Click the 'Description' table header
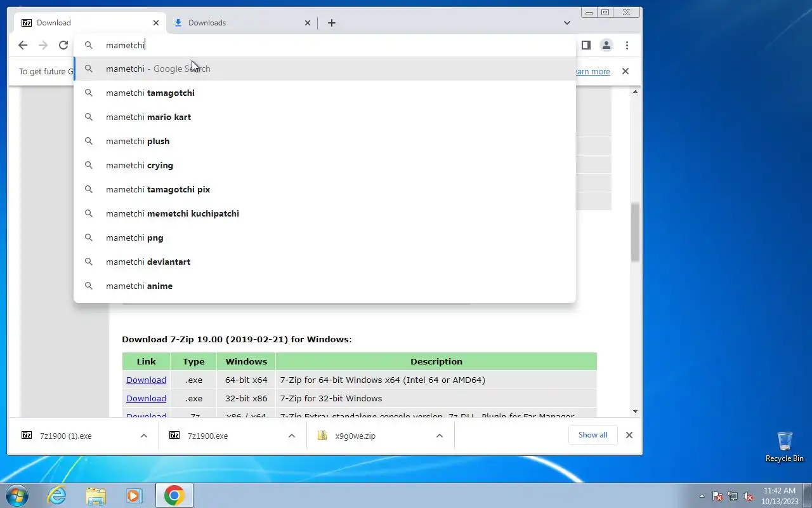 pyautogui.click(x=436, y=361)
